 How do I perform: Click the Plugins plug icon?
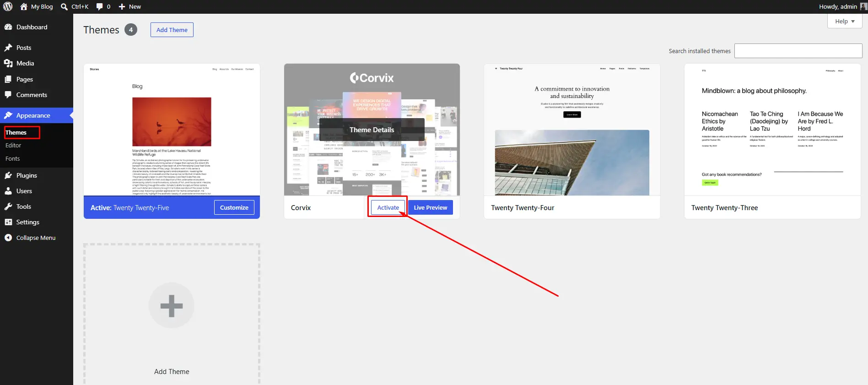[8, 175]
